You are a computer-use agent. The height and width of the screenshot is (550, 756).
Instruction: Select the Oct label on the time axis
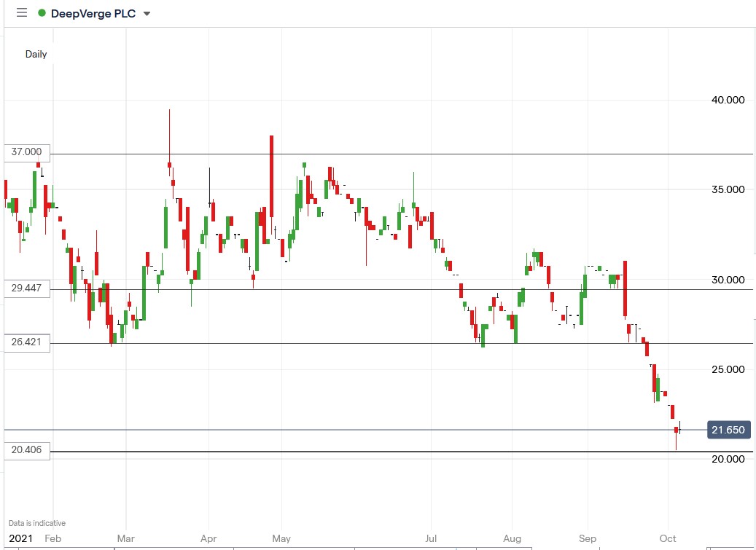(x=668, y=538)
